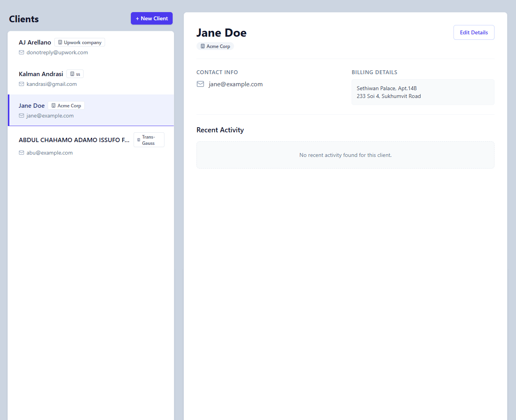516x420 pixels.
Task: Click jane@example.com under Contact Info
Action: click(x=236, y=84)
